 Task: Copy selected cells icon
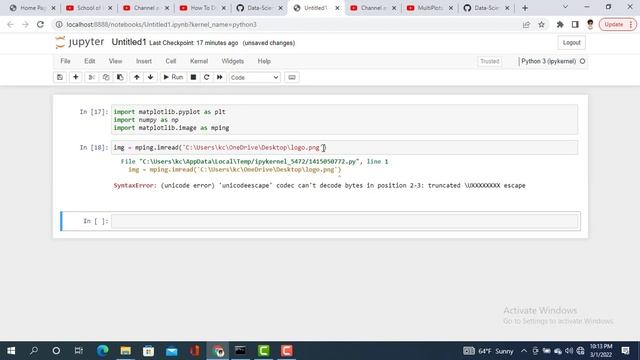point(106,77)
